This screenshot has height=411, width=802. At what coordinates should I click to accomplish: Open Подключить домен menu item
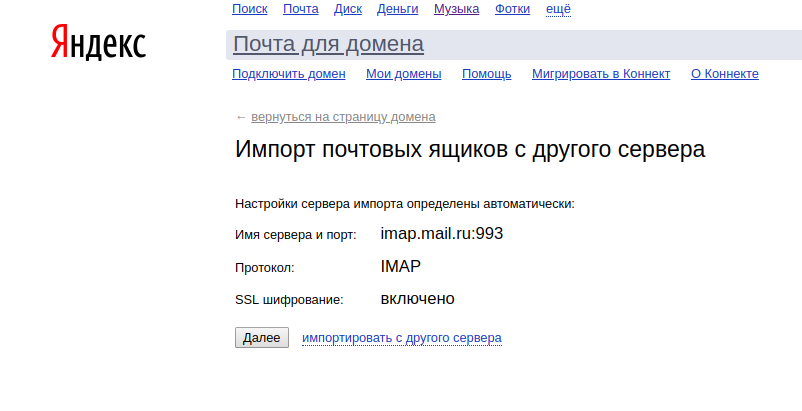click(x=289, y=74)
